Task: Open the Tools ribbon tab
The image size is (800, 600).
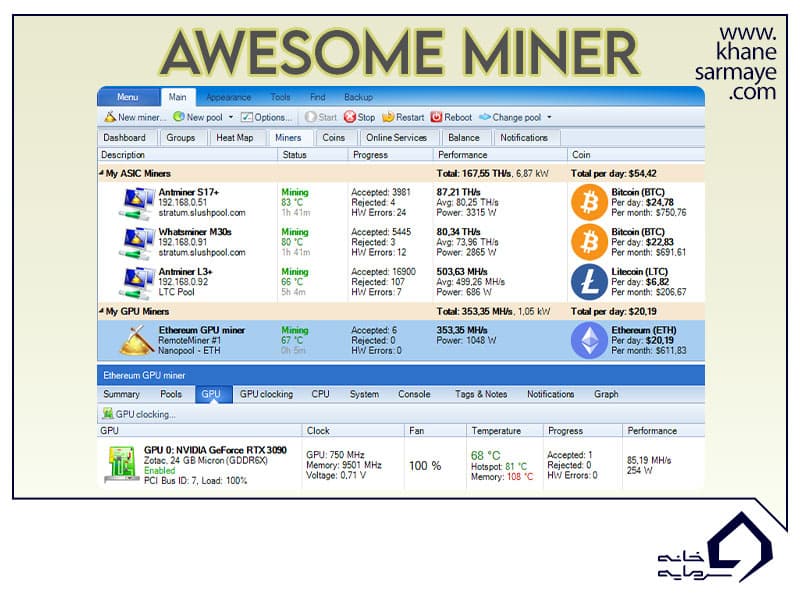Action: coord(280,97)
